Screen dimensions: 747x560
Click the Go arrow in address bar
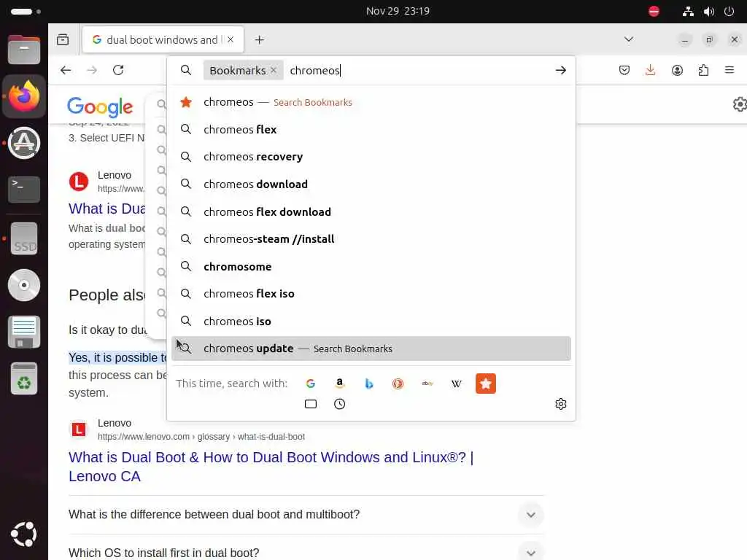[x=561, y=71]
